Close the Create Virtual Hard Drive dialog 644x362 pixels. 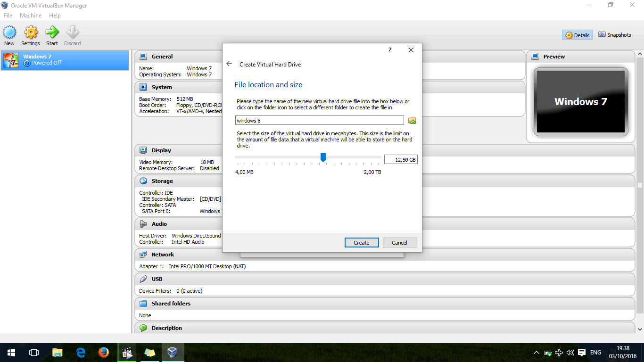411,50
